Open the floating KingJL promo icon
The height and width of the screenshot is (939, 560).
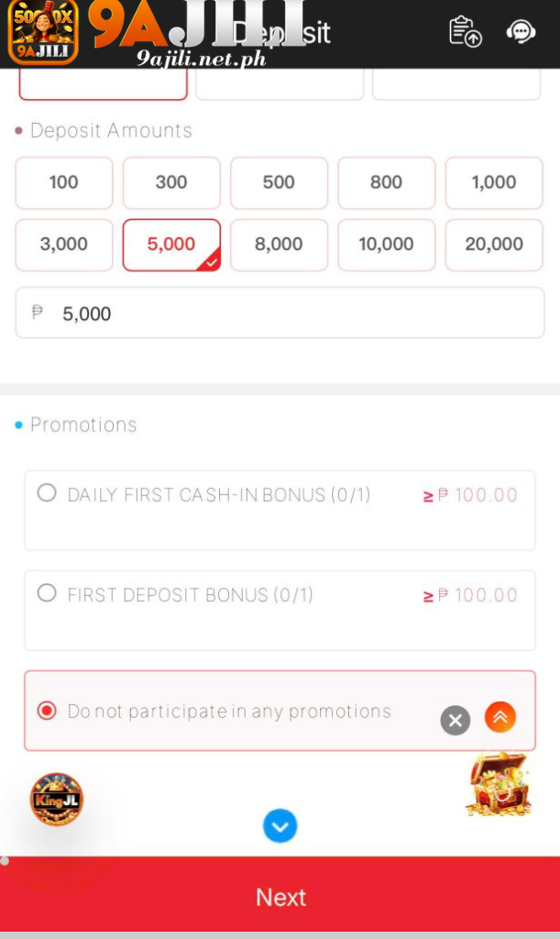[56, 800]
